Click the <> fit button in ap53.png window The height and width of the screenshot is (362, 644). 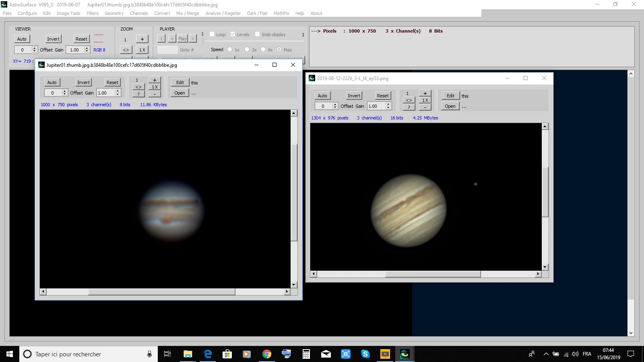(409, 100)
